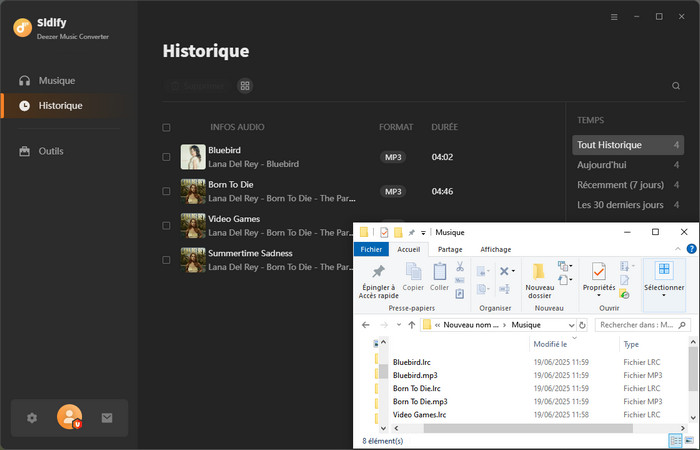Click the history search magnifier icon
Image resolution: width=700 pixels, height=450 pixels.
click(676, 87)
